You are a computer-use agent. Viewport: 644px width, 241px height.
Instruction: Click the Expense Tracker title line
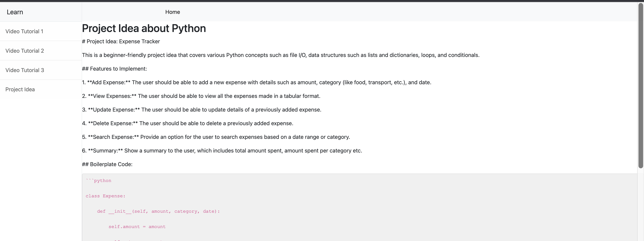pos(121,42)
